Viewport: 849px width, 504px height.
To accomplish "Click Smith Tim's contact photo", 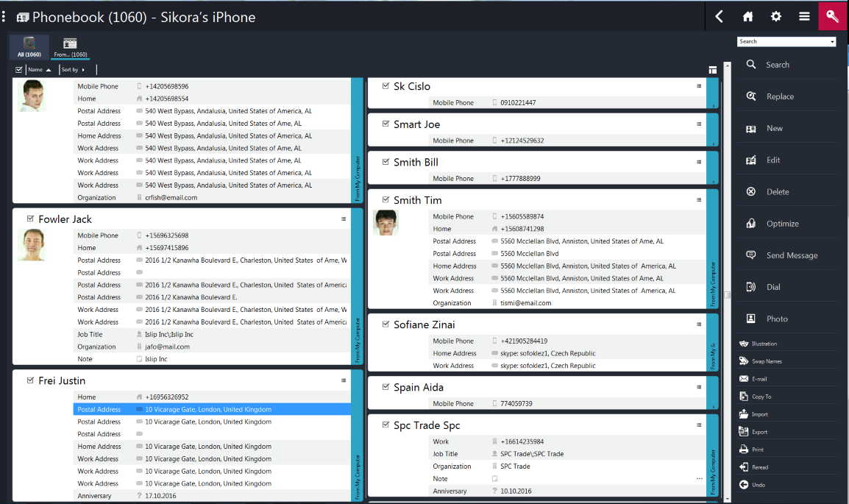I will point(386,222).
